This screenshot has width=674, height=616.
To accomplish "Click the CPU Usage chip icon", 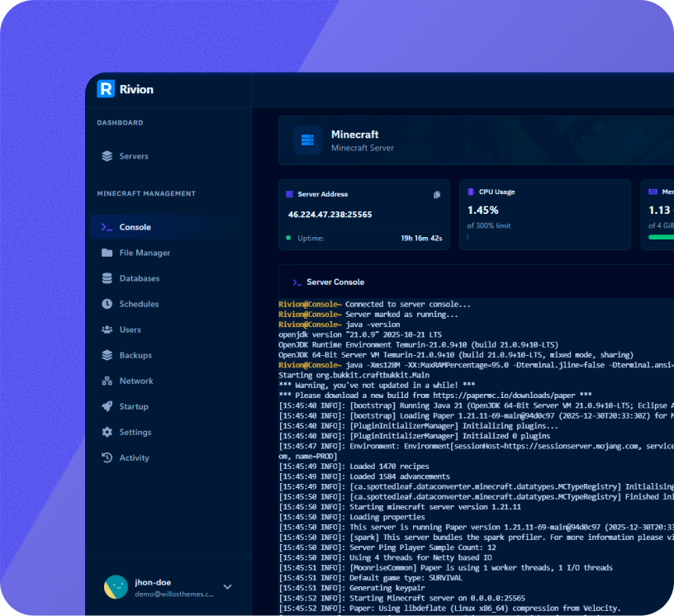I will coord(471,192).
